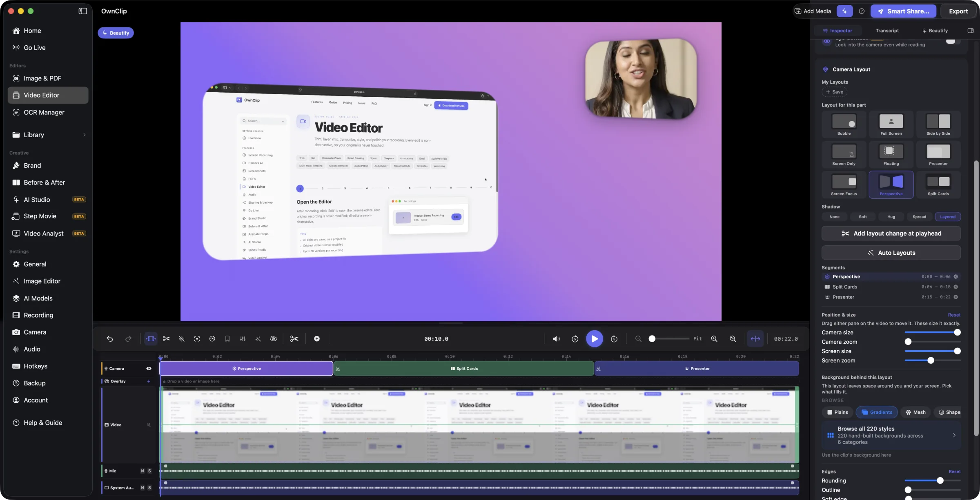
Task: Switch to the Inspector tab
Action: pyautogui.click(x=837, y=31)
